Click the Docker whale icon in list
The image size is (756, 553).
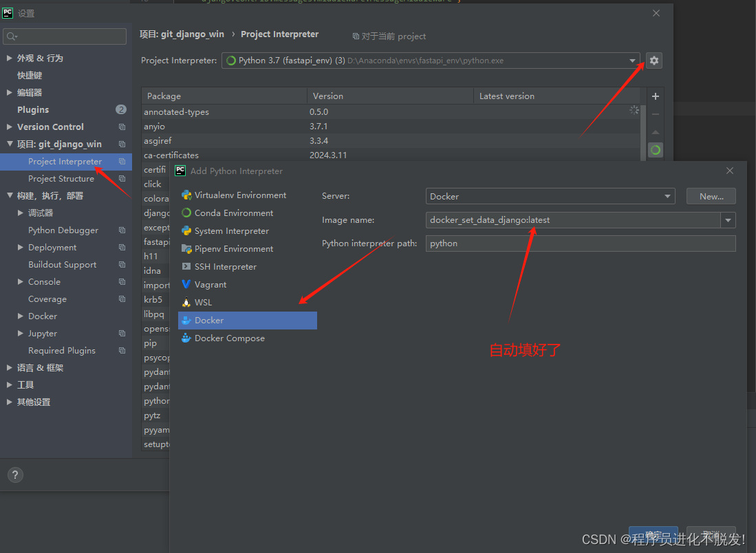(x=186, y=320)
